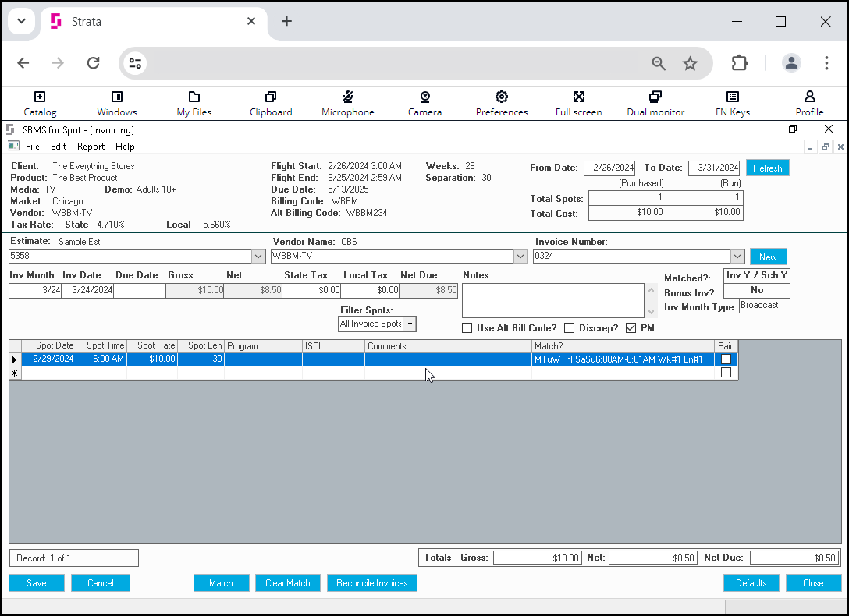The width and height of the screenshot is (849, 616).
Task: Click into the Notes text box
Action: 552,301
